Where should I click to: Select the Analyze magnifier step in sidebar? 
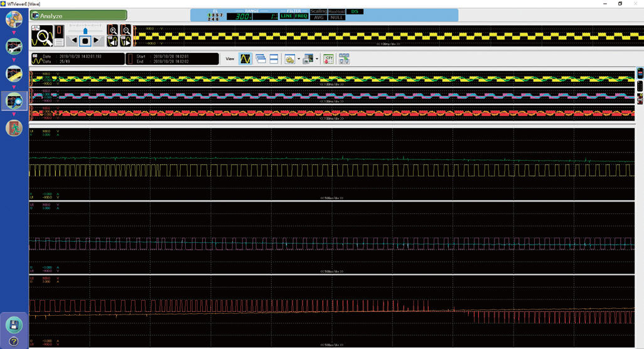[x=14, y=101]
